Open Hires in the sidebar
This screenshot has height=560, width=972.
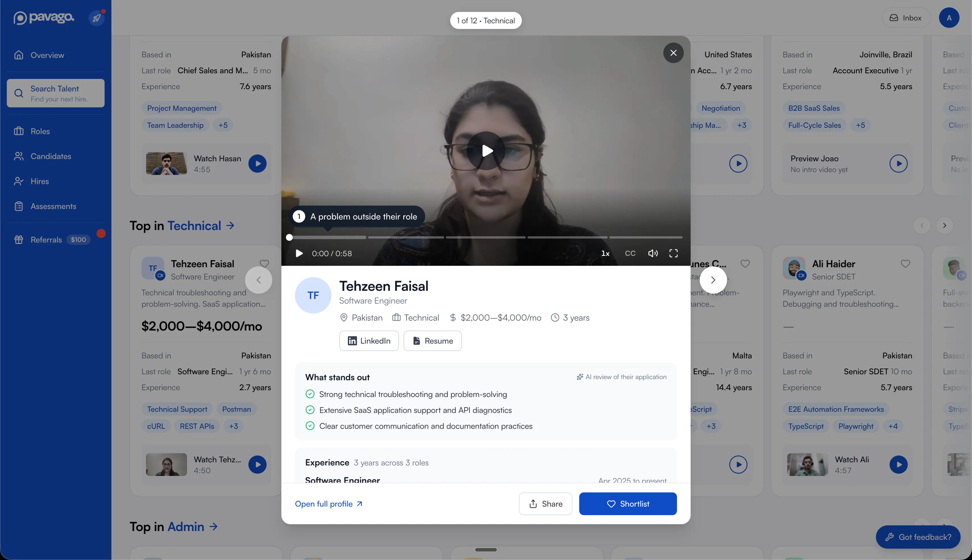point(56,181)
